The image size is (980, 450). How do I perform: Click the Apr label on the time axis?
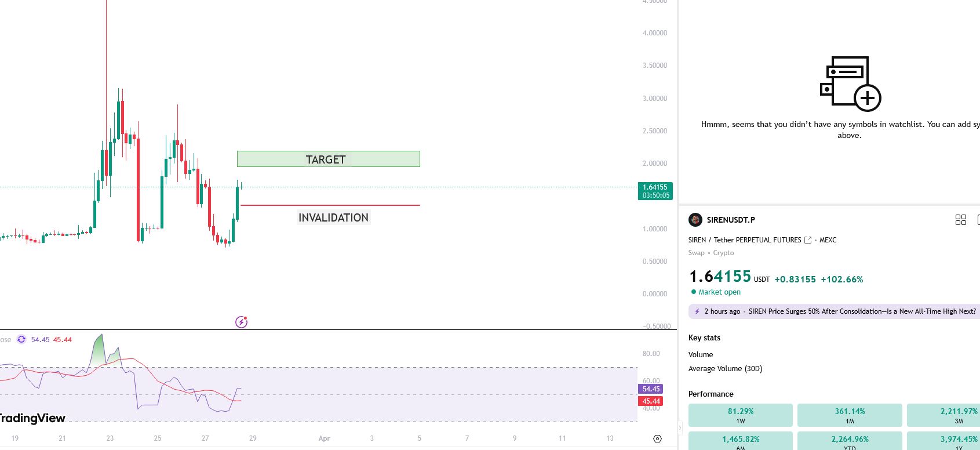[324, 438]
